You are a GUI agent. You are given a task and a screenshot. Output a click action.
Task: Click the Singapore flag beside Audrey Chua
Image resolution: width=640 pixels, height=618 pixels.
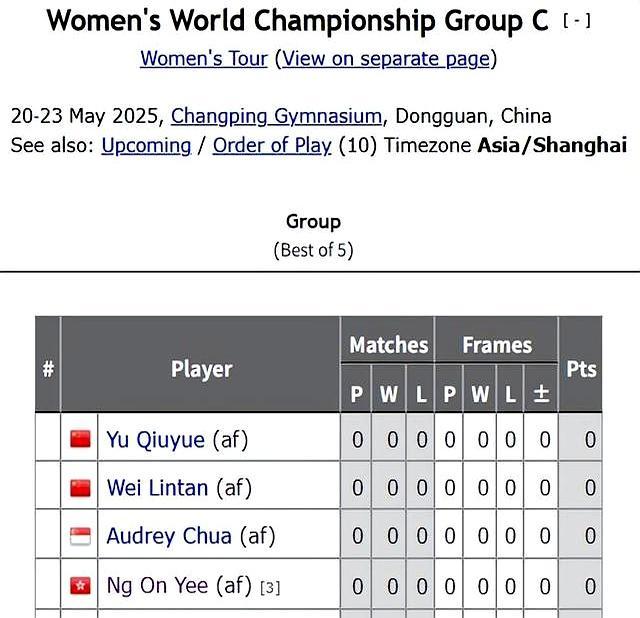pos(80,536)
